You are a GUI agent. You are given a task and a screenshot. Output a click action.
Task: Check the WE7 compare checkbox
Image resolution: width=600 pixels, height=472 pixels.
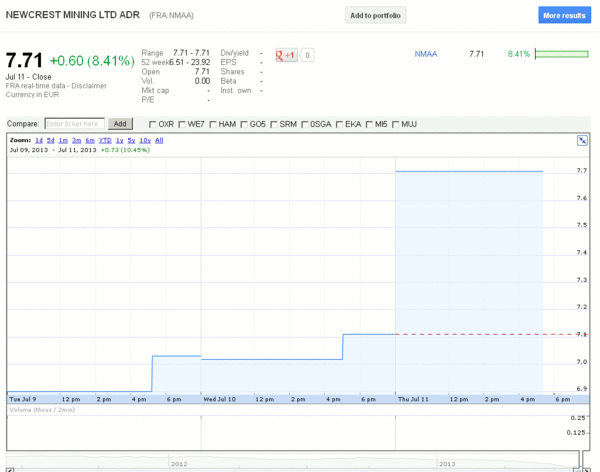(182, 124)
